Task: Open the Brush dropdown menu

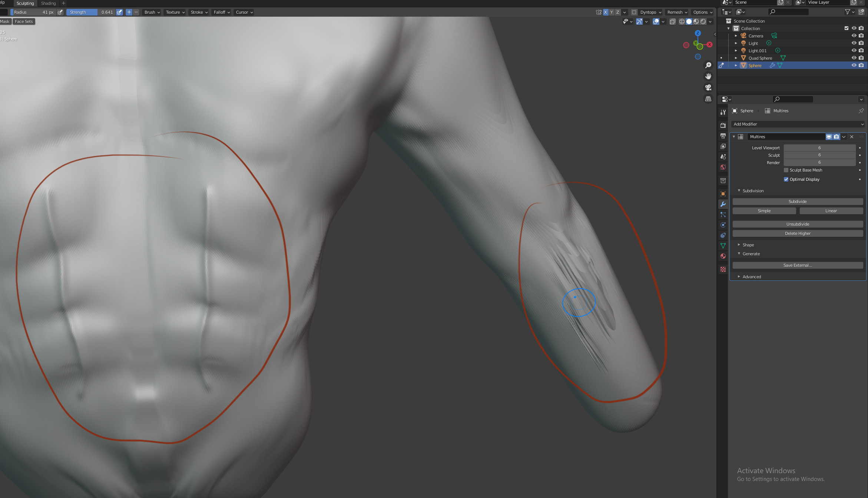Action: (x=152, y=12)
